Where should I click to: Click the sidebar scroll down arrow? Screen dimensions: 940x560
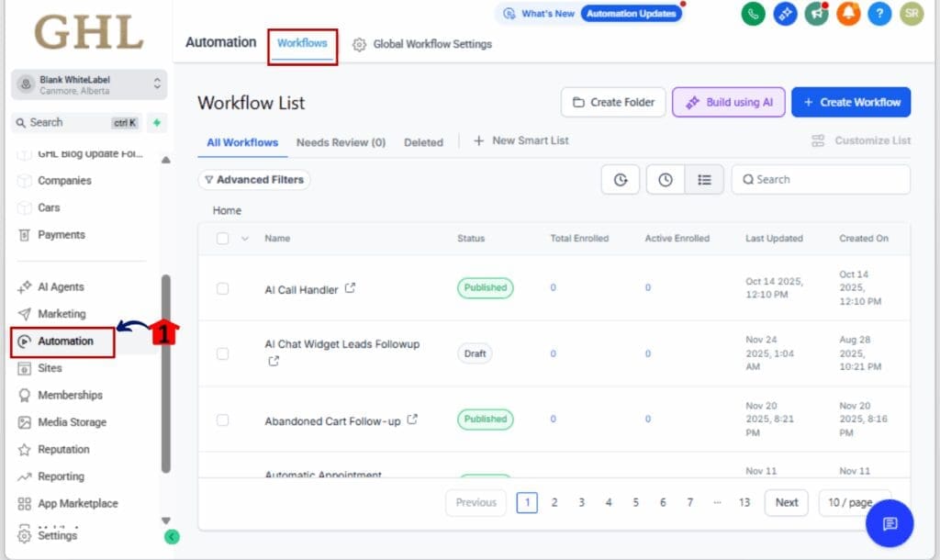tap(166, 521)
